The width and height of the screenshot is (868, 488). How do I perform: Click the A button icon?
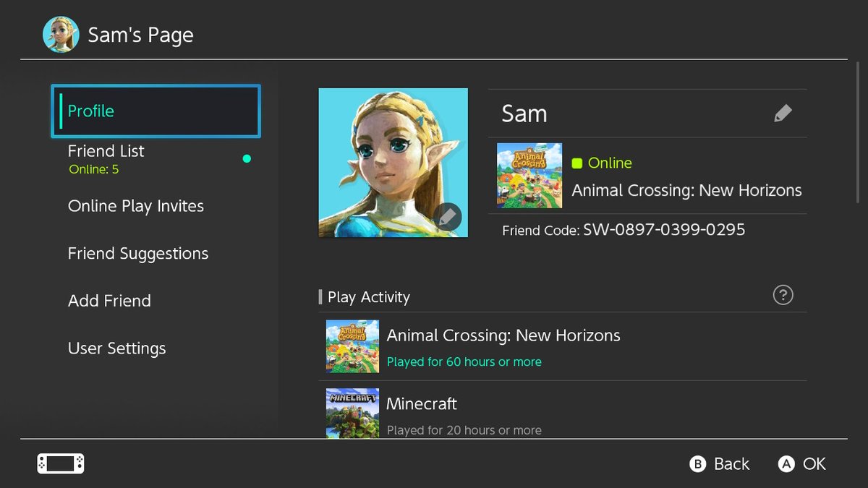786,464
